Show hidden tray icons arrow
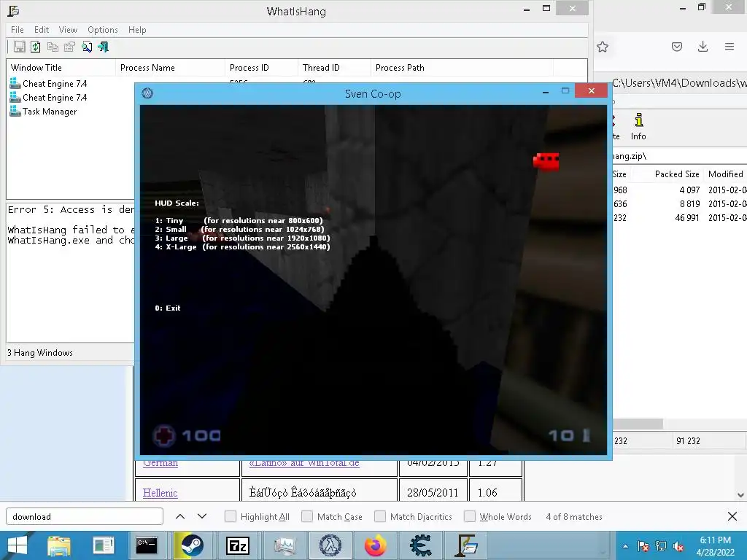 click(x=625, y=546)
